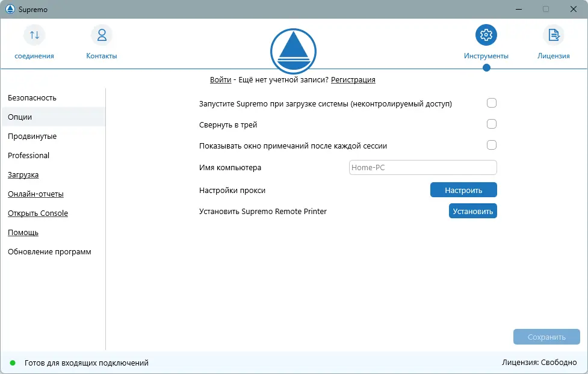Minimize the Supremo window
588x374 pixels.
[x=519, y=9]
